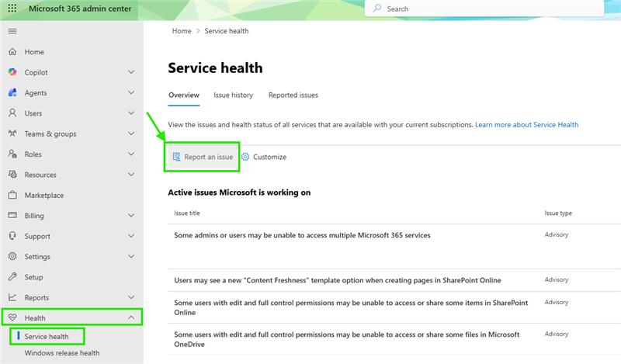
Task: Open the app launcher waffle icon
Action: coord(12,9)
